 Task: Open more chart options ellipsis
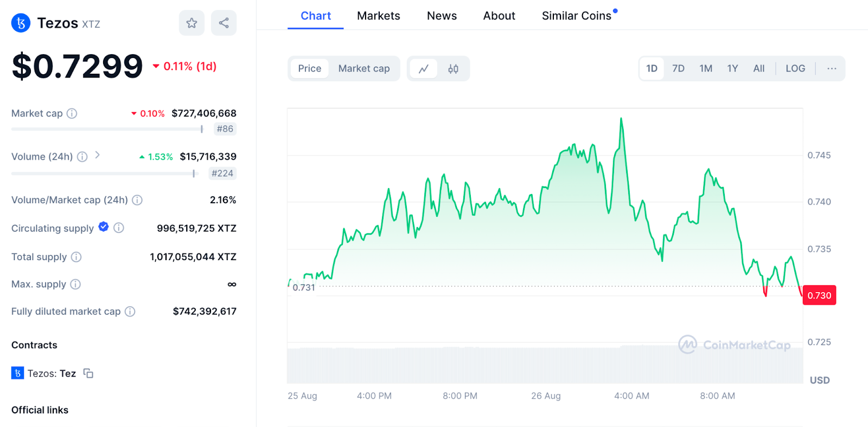pyautogui.click(x=832, y=69)
